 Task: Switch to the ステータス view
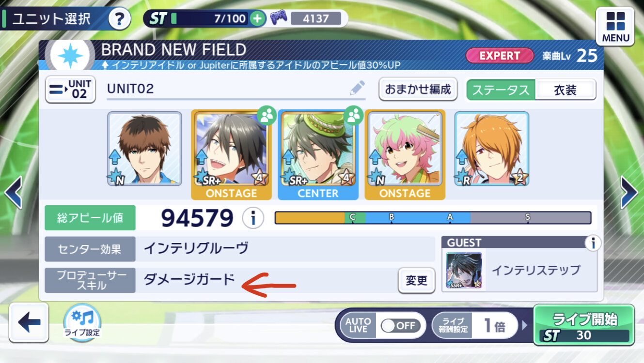[x=501, y=90]
